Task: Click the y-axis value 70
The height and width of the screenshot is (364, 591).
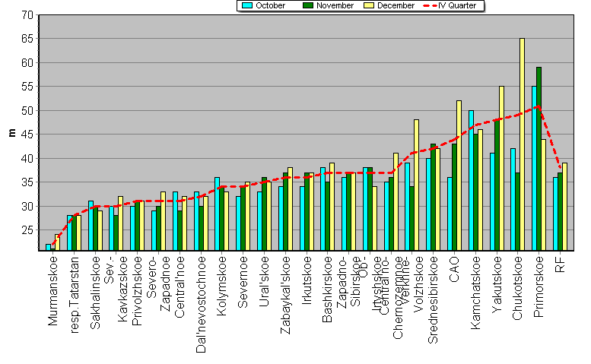Action: [x=27, y=15]
